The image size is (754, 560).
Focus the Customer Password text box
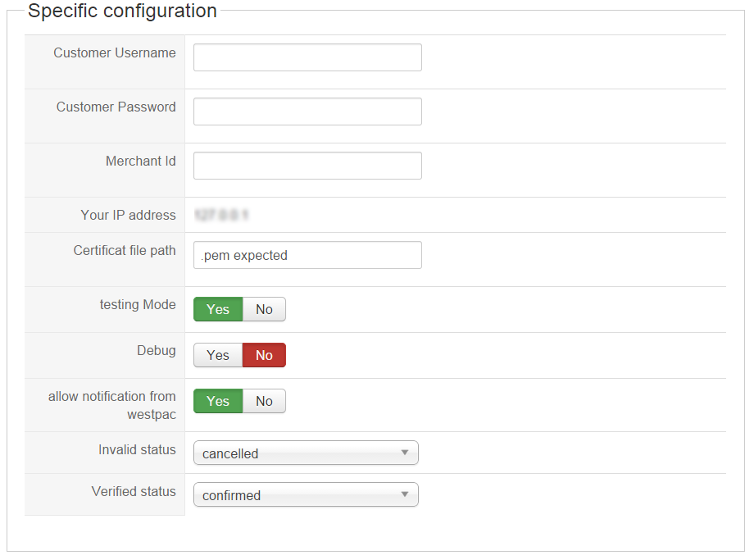307,112
